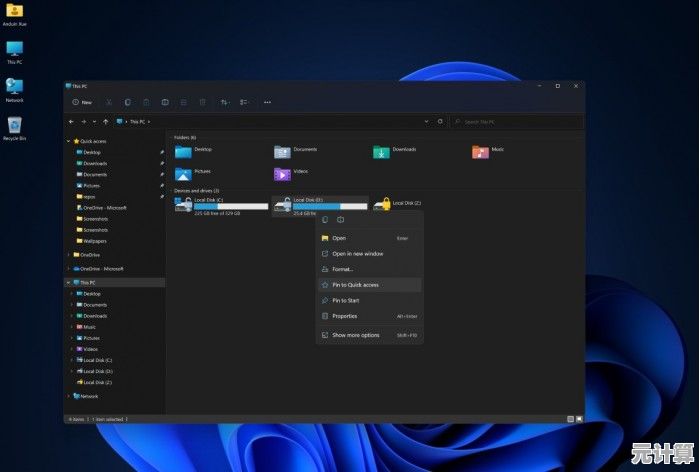Open the address bar history dropdown
Image resolution: width=700 pixels, height=472 pixels.
427,121
